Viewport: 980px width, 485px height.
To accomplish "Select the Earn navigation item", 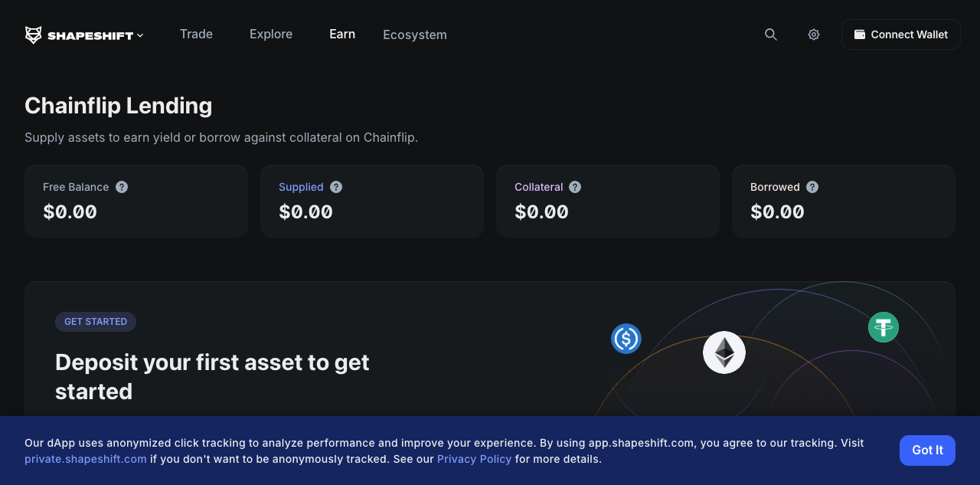I will click(342, 34).
